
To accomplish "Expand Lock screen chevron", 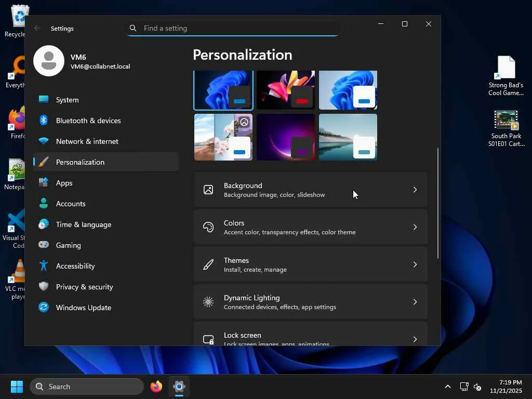I will tap(415, 339).
